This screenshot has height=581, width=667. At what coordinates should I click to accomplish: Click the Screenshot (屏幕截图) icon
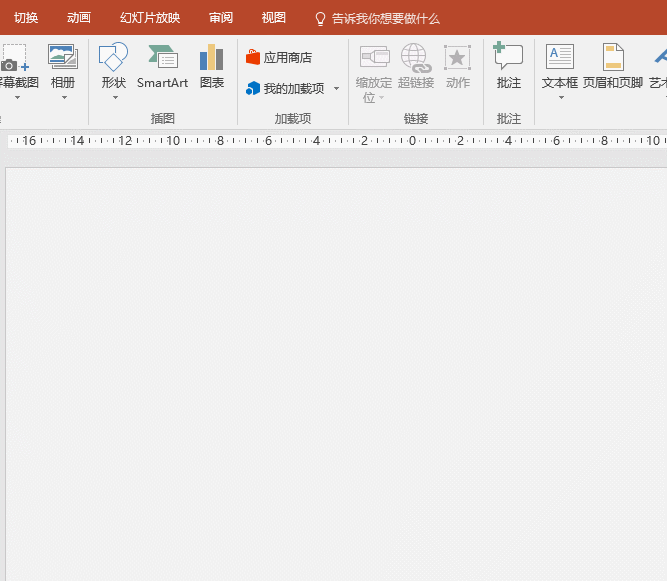click(x=14, y=58)
